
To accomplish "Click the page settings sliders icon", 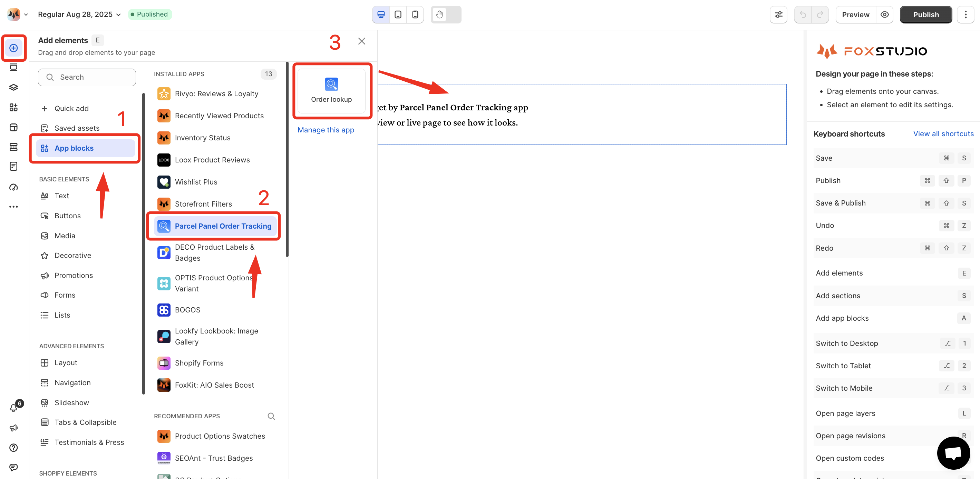I will pyautogui.click(x=778, y=15).
